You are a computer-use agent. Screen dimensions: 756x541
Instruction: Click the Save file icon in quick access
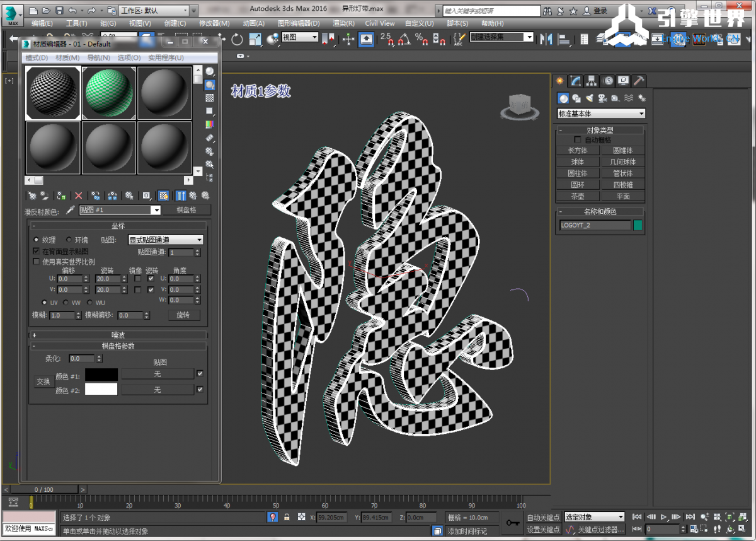point(59,11)
